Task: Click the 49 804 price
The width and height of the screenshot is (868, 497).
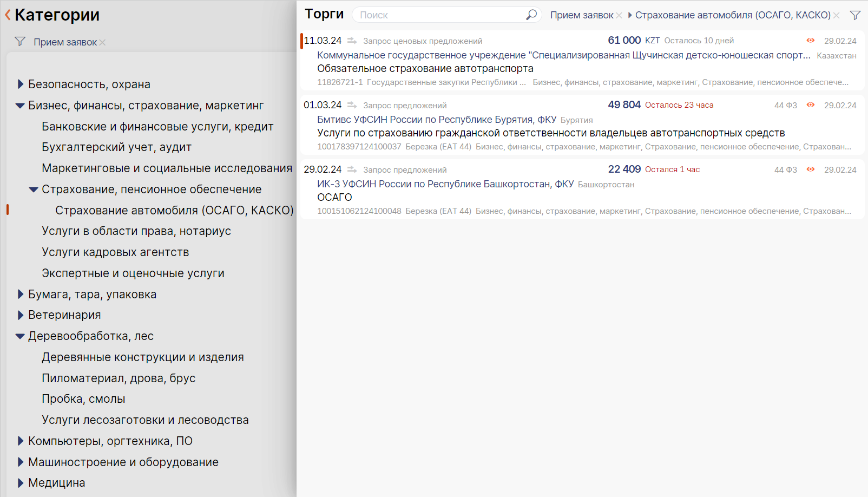Action: click(x=624, y=105)
